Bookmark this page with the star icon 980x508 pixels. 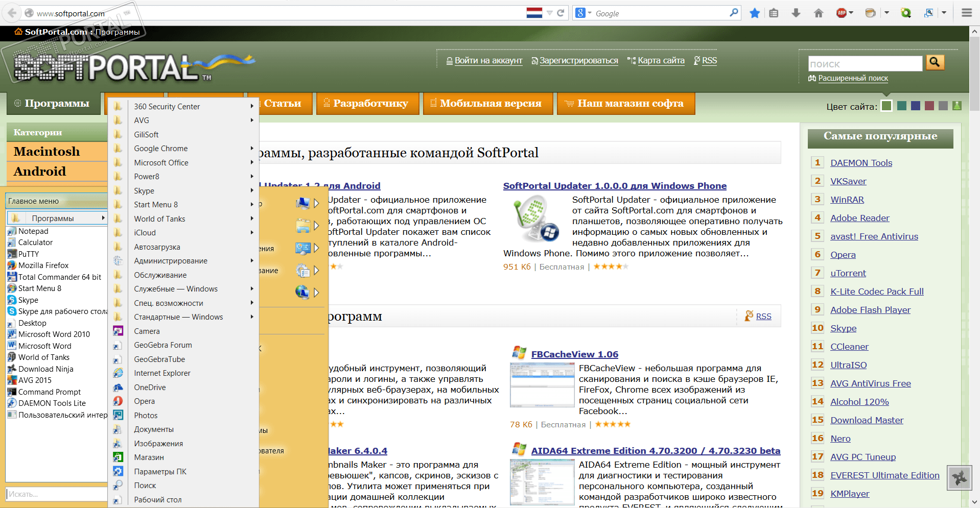tap(755, 13)
